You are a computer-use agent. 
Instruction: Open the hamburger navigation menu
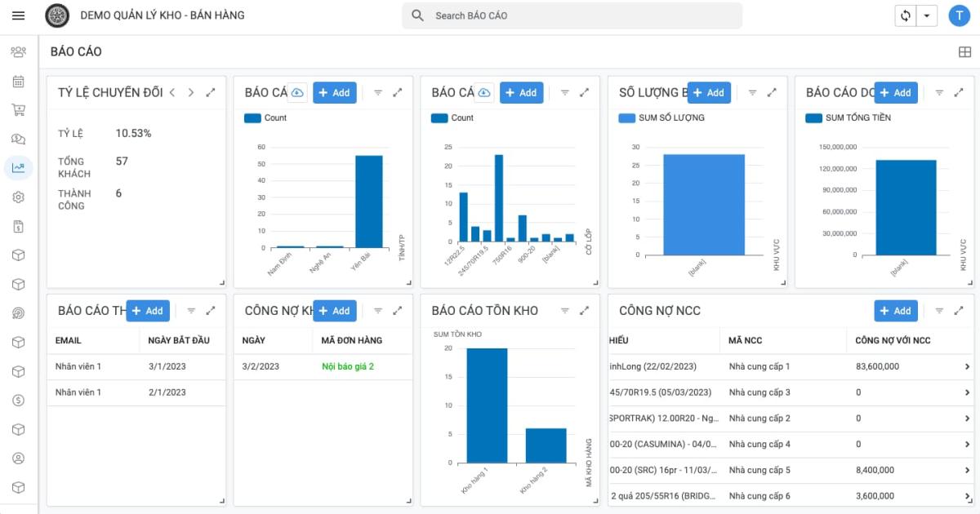pyautogui.click(x=19, y=15)
